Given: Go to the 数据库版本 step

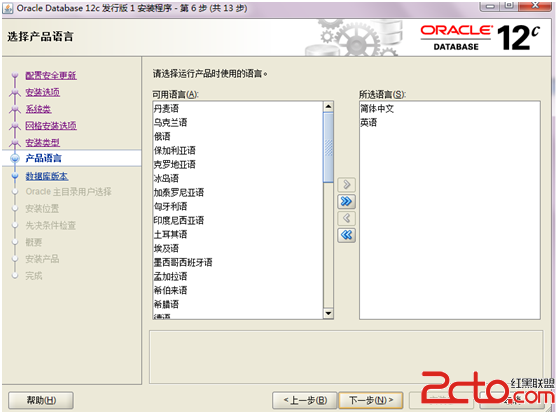Looking at the screenshot, I should point(47,176).
